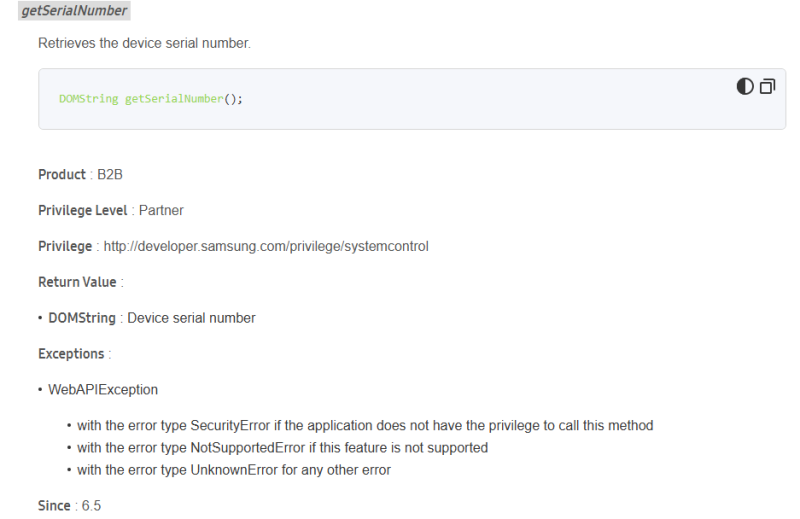Click the Exceptions label
This screenshot has width=800, height=519.
point(71,354)
